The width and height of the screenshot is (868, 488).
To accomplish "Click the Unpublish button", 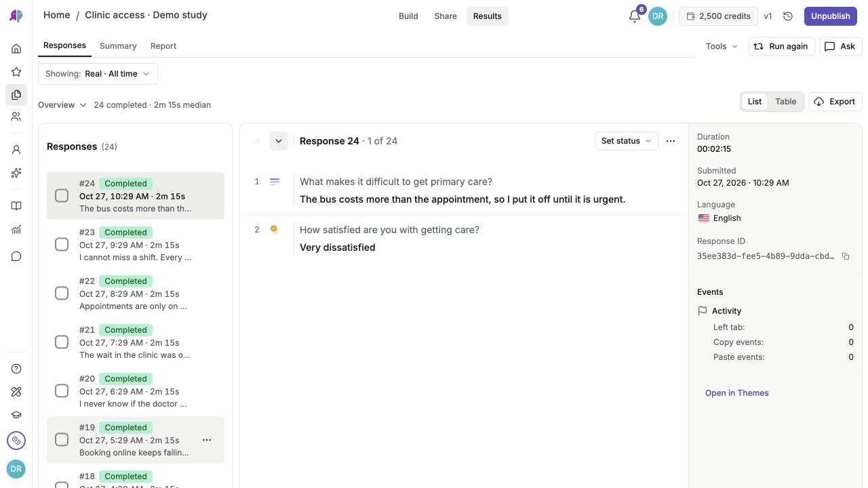I will [831, 16].
